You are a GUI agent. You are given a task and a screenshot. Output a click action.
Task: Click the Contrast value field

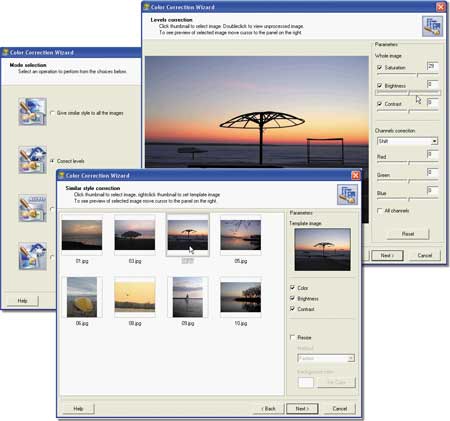pos(432,102)
